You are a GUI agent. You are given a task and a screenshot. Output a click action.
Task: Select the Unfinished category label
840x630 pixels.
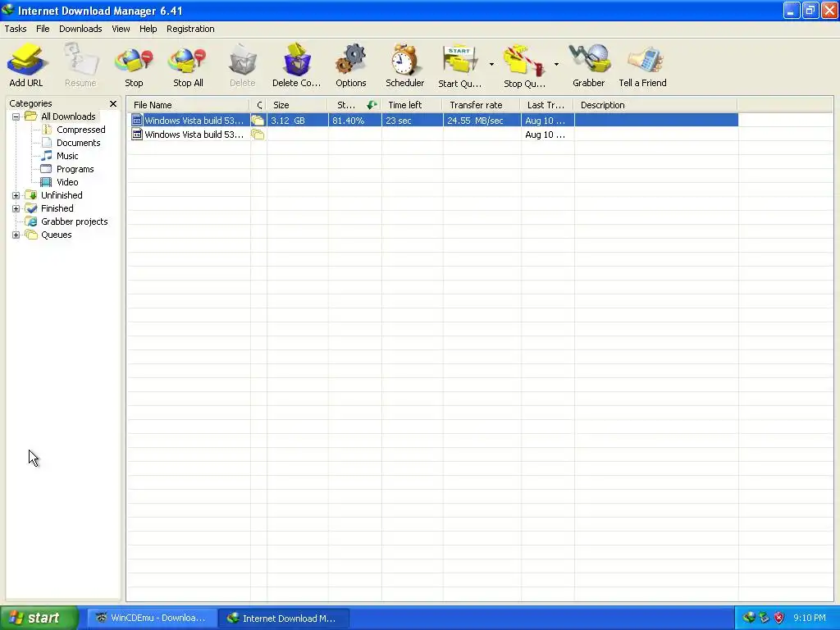coord(62,195)
